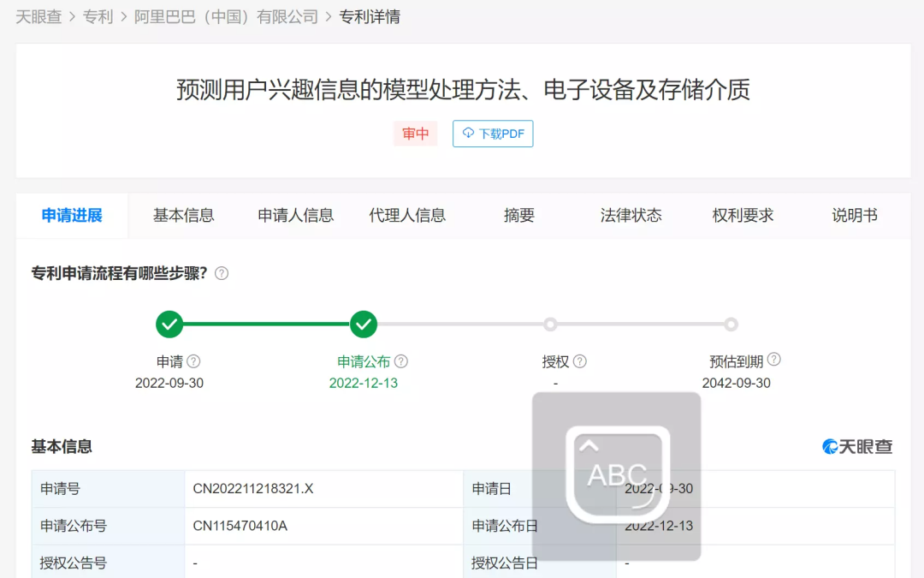Click the question mark beside 申请公布 step
This screenshot has height=578, width=924.
(x=402, y=361)
